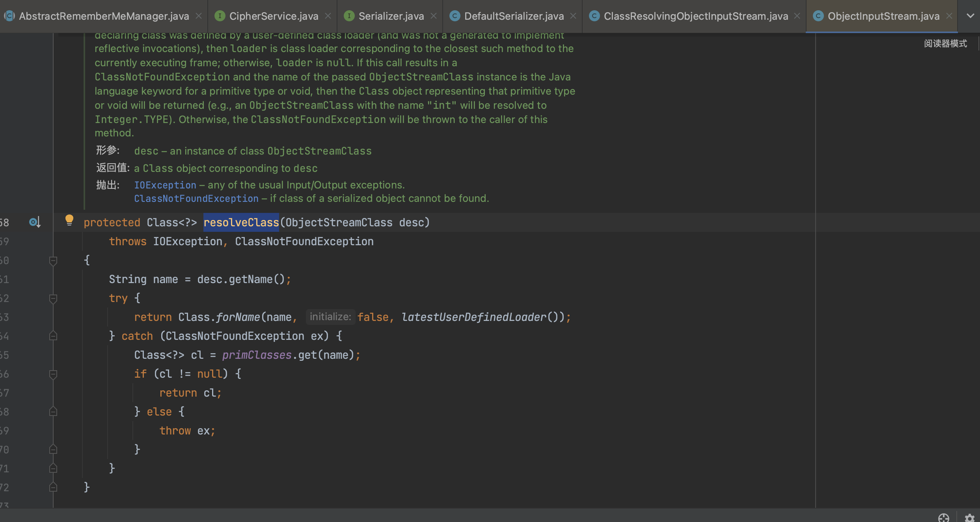Click the forName method call

tap(238, 317)
